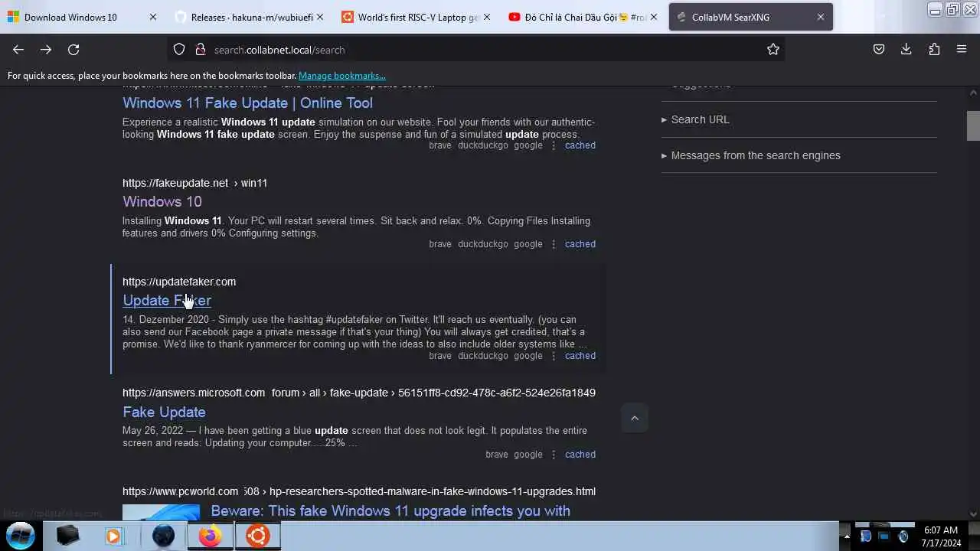Open the black folder taskbar icon

(x=67, y=536)
